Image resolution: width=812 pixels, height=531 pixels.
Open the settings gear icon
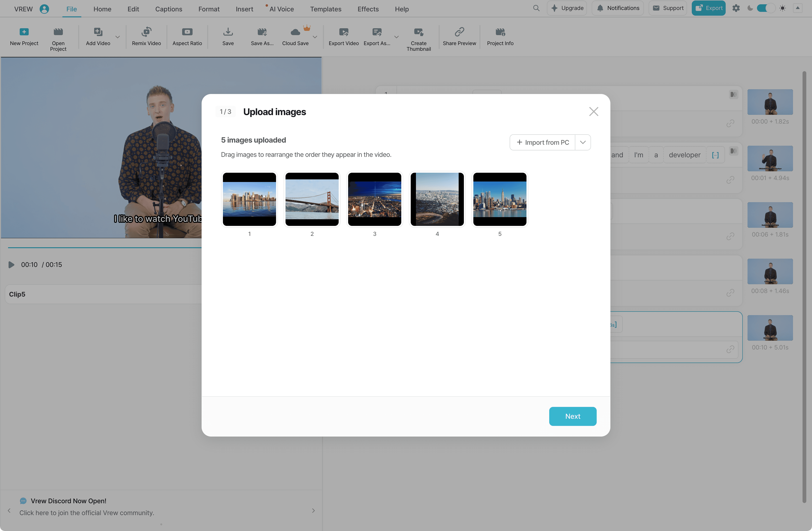point(736,8)
